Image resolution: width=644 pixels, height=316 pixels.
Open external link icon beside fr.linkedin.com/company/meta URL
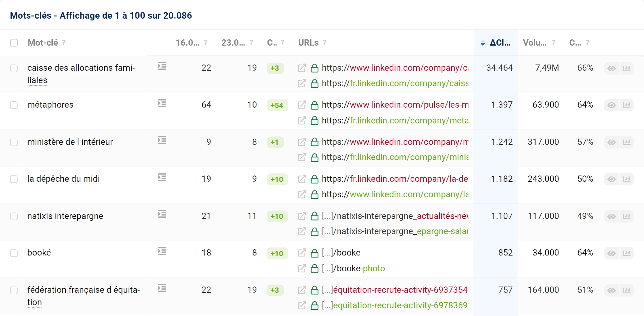[x=302, y=120]
